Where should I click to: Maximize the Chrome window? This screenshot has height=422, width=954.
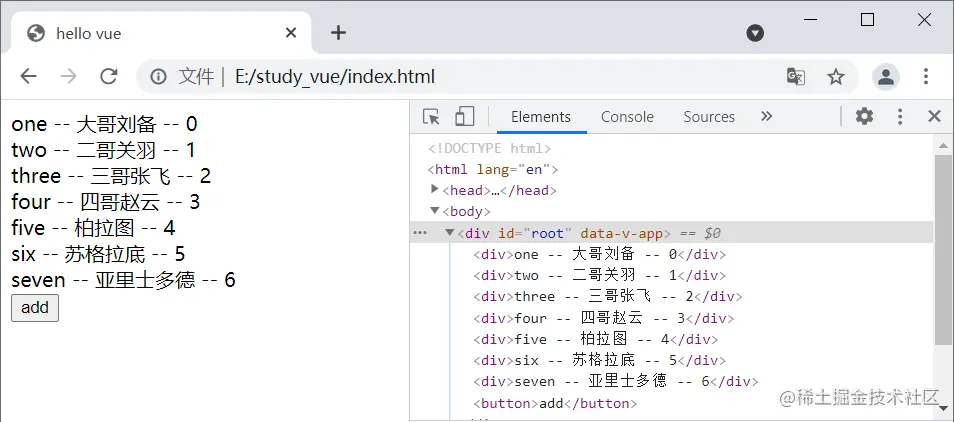tap(868, 20)
